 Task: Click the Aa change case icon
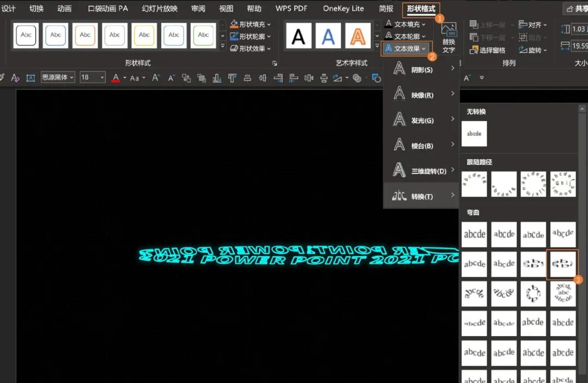tap(134, 78)
